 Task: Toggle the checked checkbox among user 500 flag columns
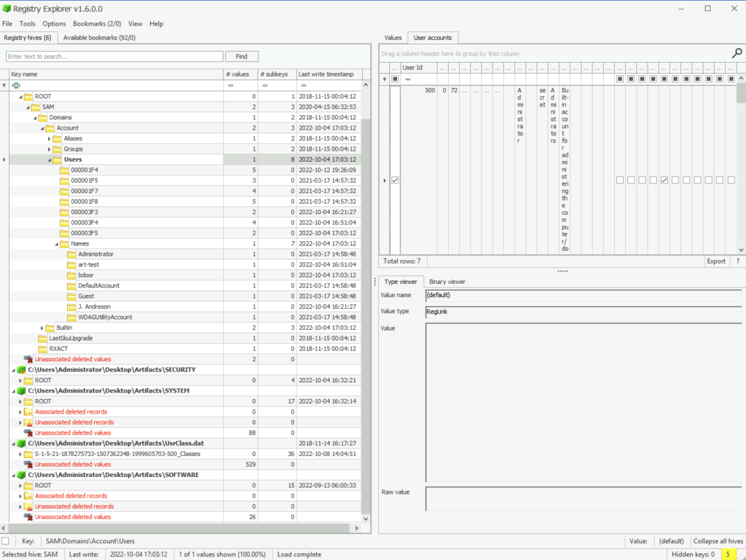pos(664,180)
